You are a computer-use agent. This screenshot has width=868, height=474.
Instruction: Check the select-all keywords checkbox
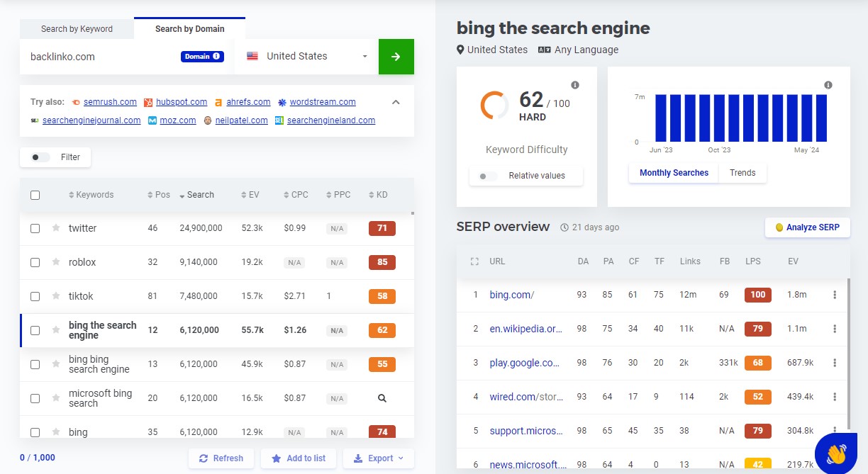pyautogui.click(x=35, y=195)
